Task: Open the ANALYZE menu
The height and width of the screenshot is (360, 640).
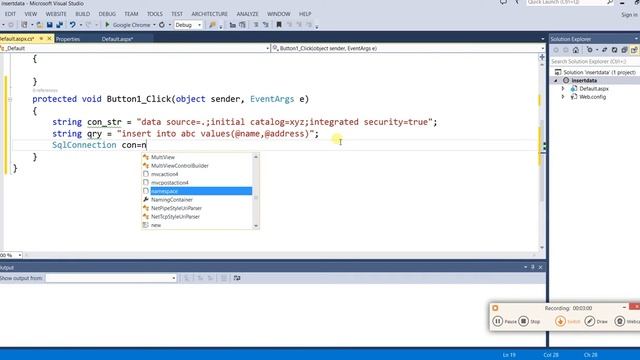Action: [247, 14]
